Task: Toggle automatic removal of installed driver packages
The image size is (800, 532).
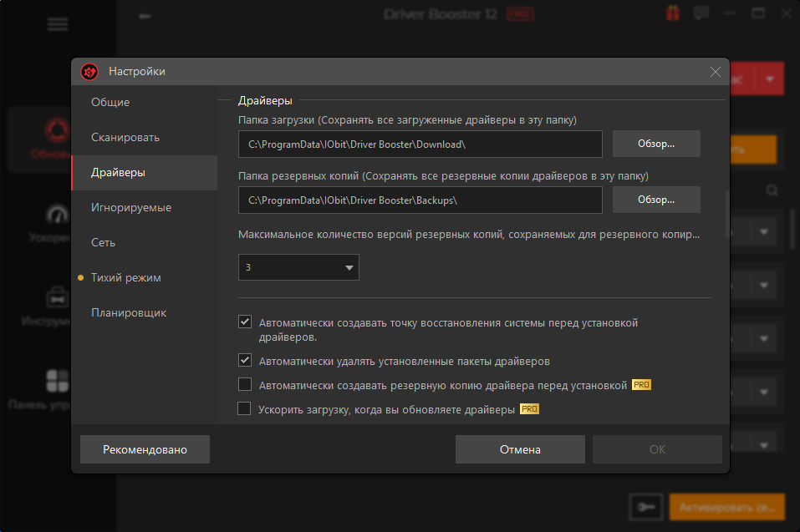Action: tap(245, 361)
